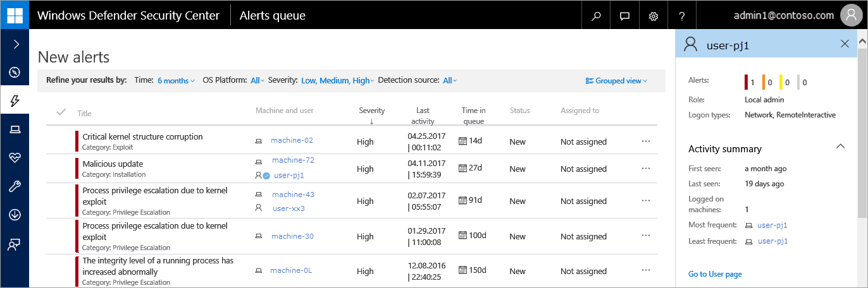Open the machine-02 link
Image resolution: width=868 pixels, height=288 pixels.
click(x=292, y=140)
